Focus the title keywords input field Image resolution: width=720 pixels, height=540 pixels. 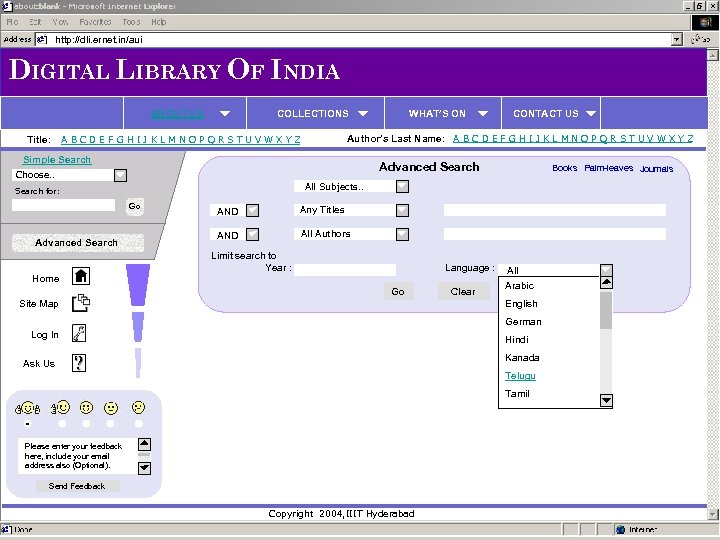tap(555, 210)
